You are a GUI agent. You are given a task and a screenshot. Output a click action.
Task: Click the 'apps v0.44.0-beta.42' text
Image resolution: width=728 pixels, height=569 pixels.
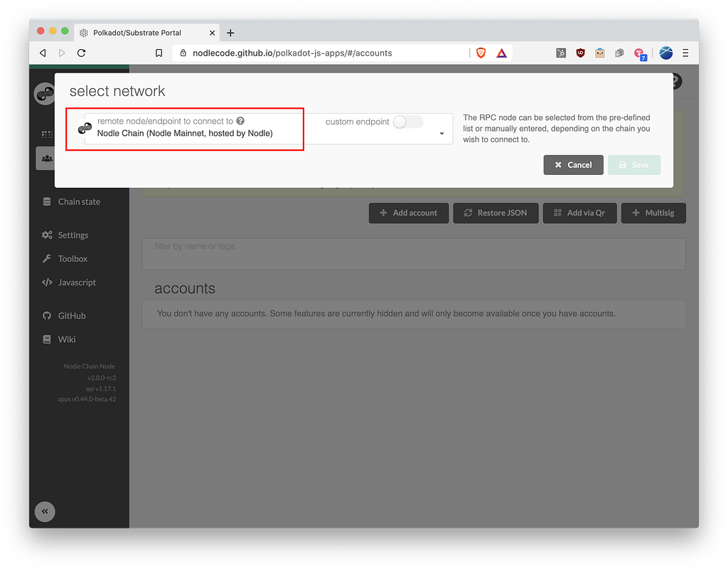[x=87, y=399]
